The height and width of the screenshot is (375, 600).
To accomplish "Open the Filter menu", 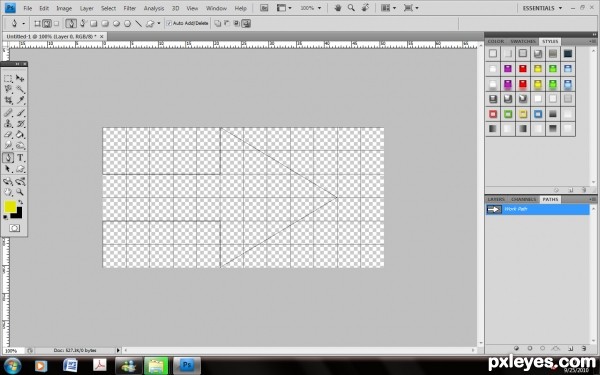I will (x=130, y=8).
